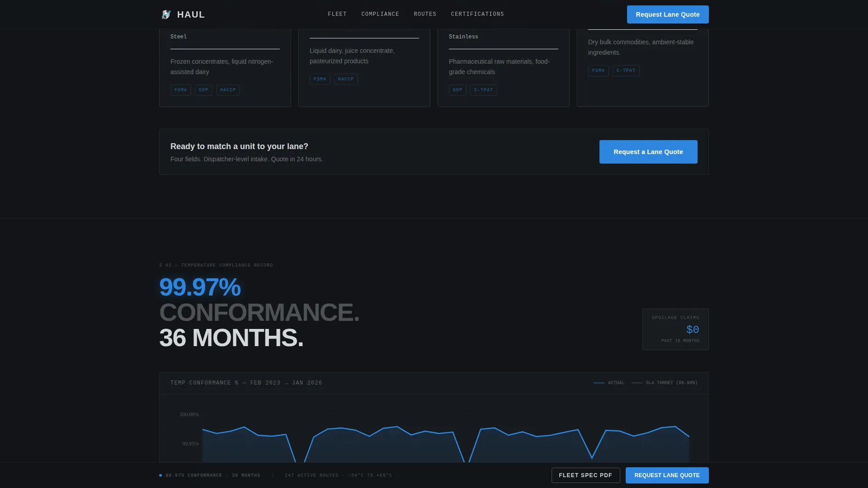Open the Routes nav item
The height and width of the screenshot is (488, 868).
coord(425,14)
